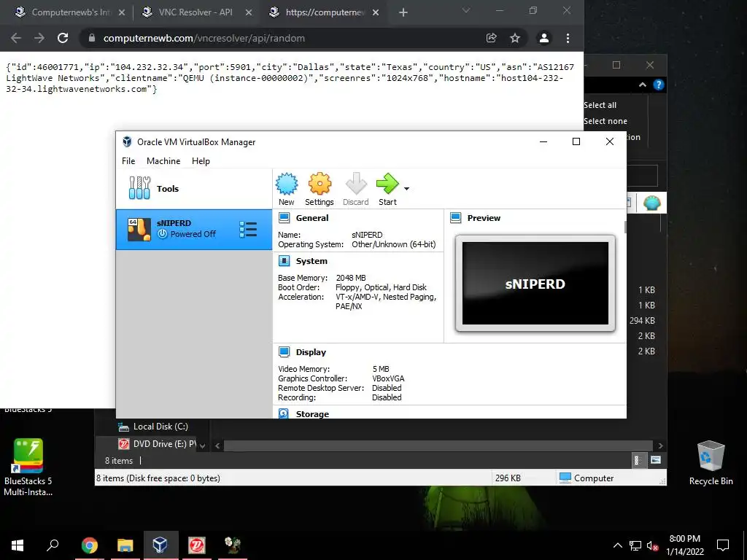Click the Display section header
747x560 pixels.
(x=311, y=352)
